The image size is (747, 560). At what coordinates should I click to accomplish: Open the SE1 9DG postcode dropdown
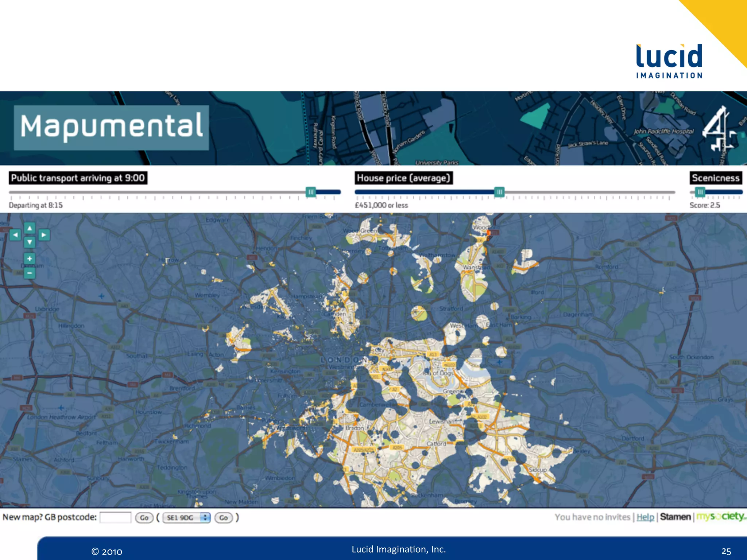pyautogui.click(x=187, y=517)
